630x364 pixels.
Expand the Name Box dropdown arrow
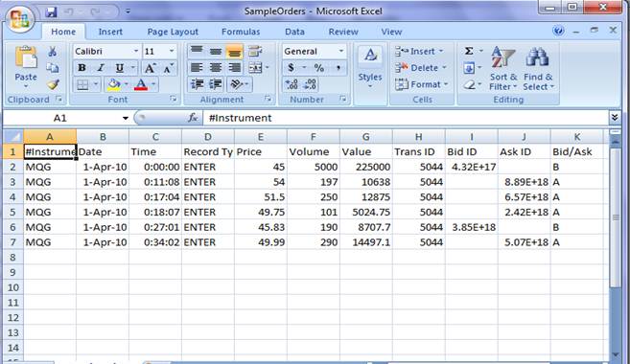125,118
